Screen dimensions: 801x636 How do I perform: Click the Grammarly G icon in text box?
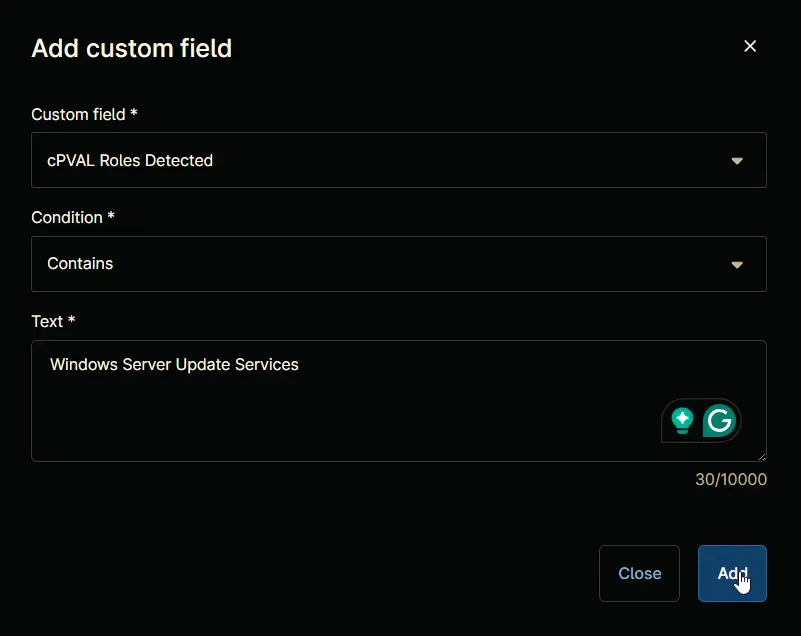coord(719,420)
